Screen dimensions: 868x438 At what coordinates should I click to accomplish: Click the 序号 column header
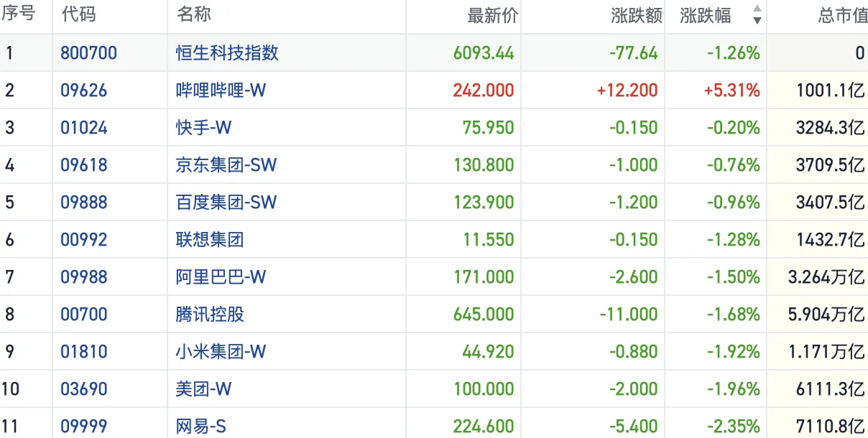(x=19, y=15)
